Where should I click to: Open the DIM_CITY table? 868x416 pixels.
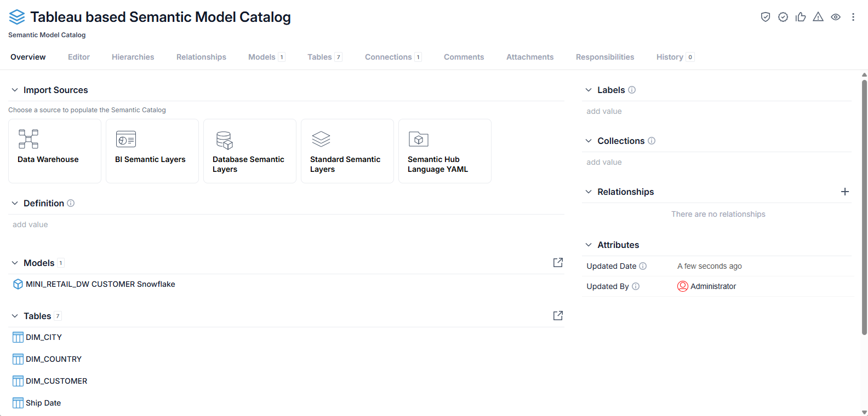point(44,337)
